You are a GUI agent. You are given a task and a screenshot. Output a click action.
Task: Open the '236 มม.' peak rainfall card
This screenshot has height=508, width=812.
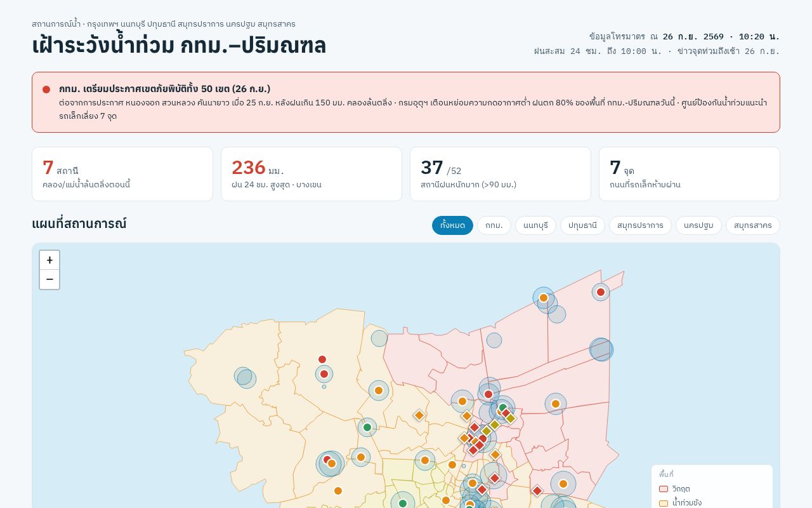tap(311, 174)
